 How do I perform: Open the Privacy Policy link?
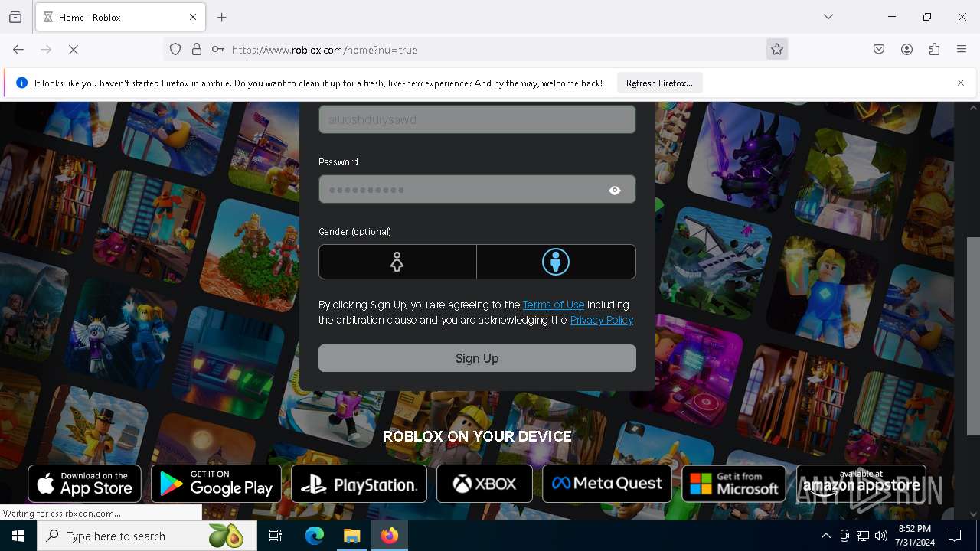tap(602, 320)
